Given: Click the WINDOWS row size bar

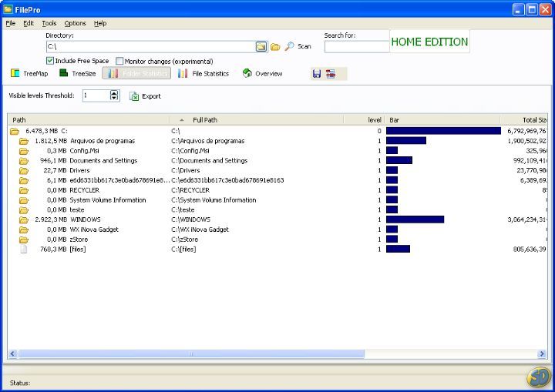Looking at the screenshot, I should pos(415,219).
